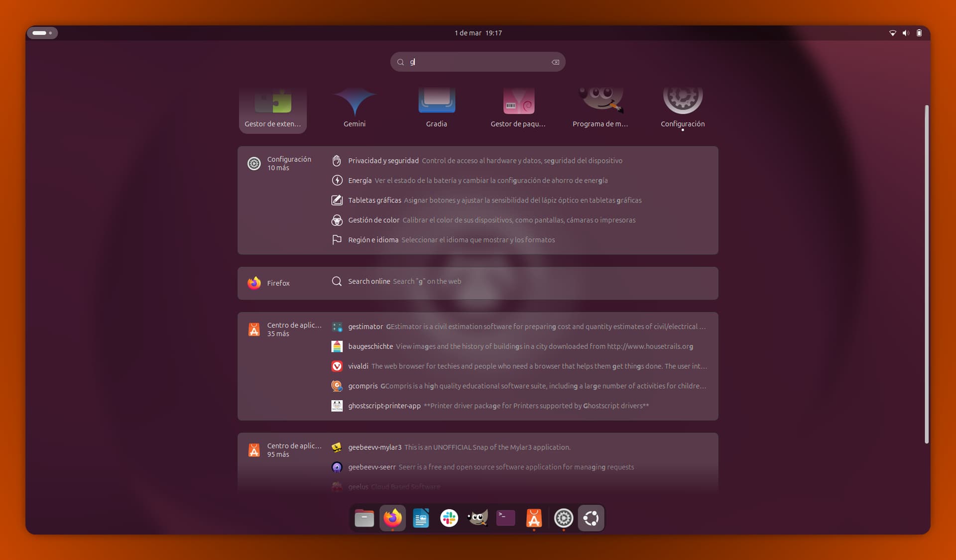This screenshot has height=560, width=956.
Task: Open the Gemini app icon
Action: point(355,108)
